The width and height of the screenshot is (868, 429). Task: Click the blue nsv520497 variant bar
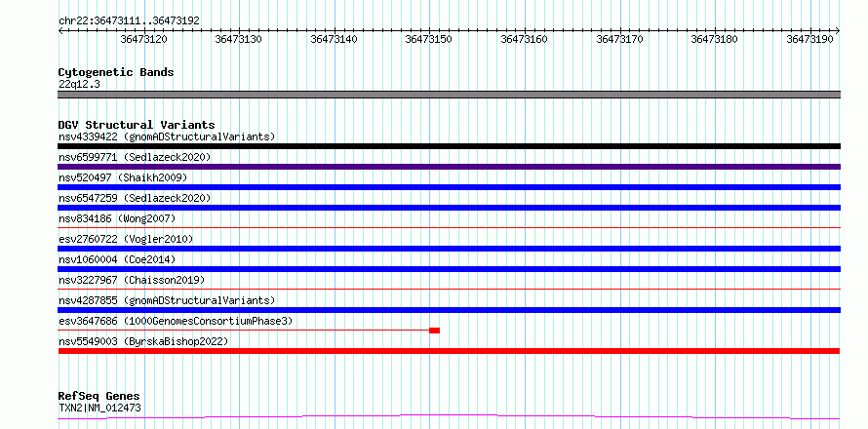449,187
